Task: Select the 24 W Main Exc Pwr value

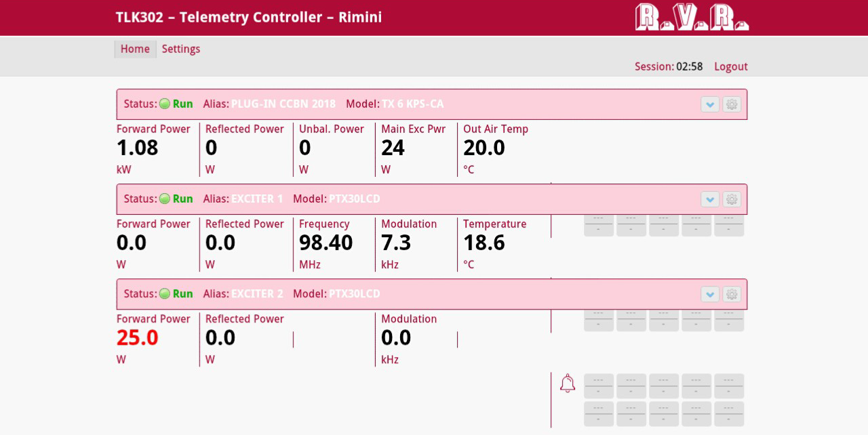Action: [x=393, y=148]
